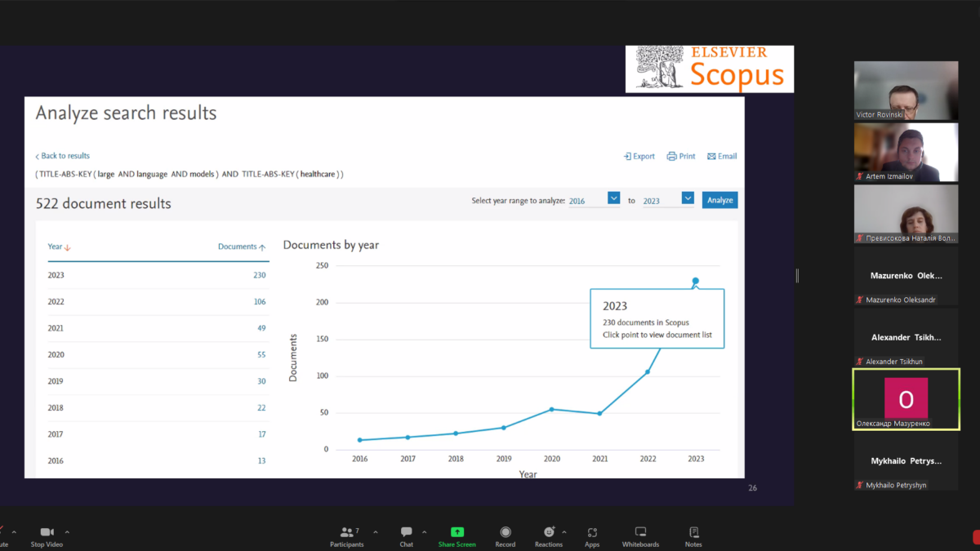Open the Zoom Apps icon

click(592, 532)
